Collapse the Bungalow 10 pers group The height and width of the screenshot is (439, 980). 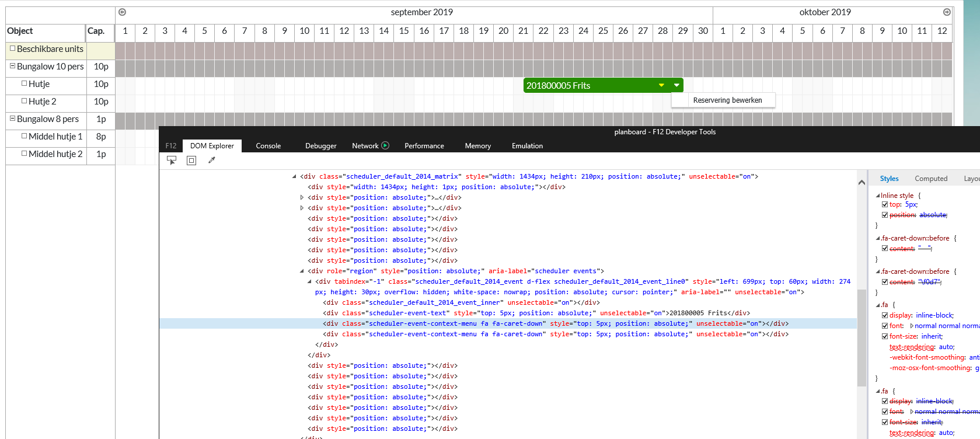coord(12,66)
